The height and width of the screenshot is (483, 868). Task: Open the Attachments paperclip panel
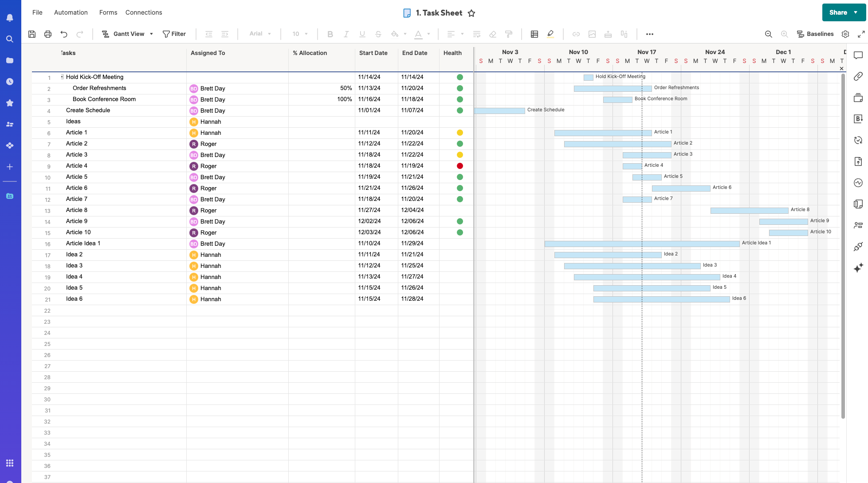(858, 76)
